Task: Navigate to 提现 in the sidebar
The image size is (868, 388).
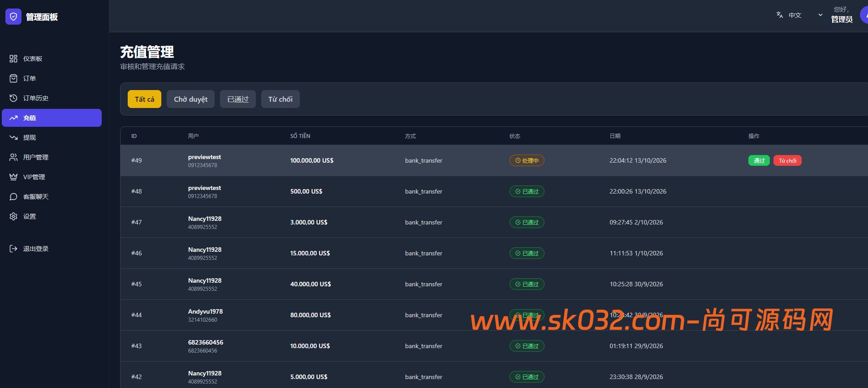Action: click(52, 138)
